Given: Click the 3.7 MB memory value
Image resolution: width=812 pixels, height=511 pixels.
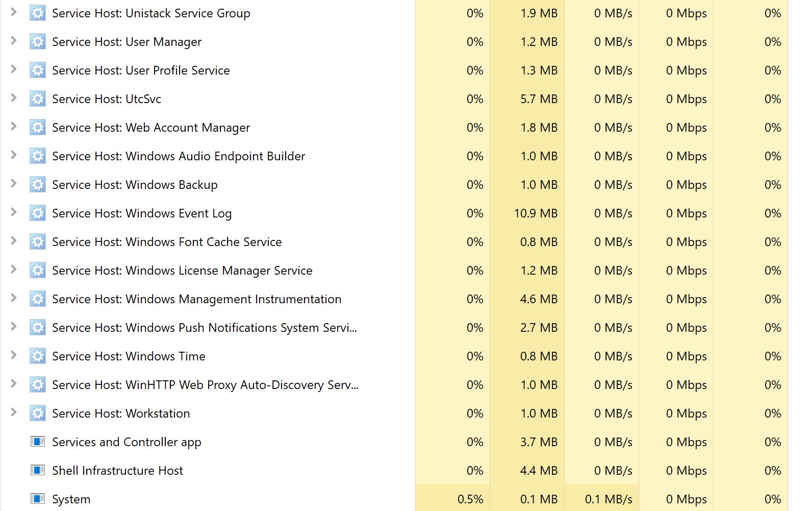Looking at the screenshot, I should (x=539, y=442).
